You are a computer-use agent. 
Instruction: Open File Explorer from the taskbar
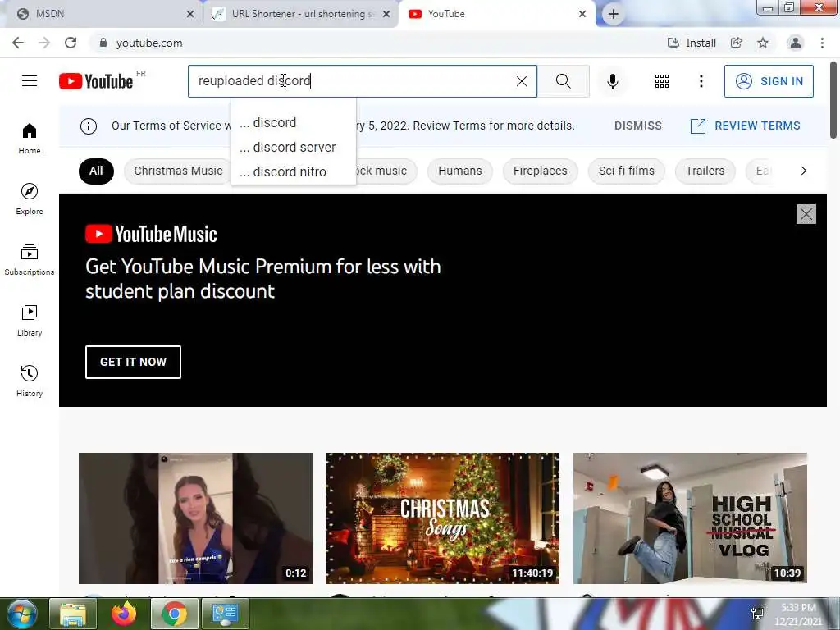(x=72, y=614)
